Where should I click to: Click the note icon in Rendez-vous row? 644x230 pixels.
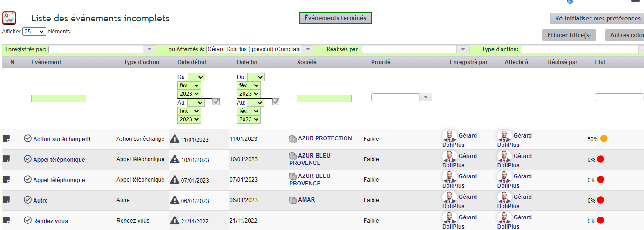point(7,220)
